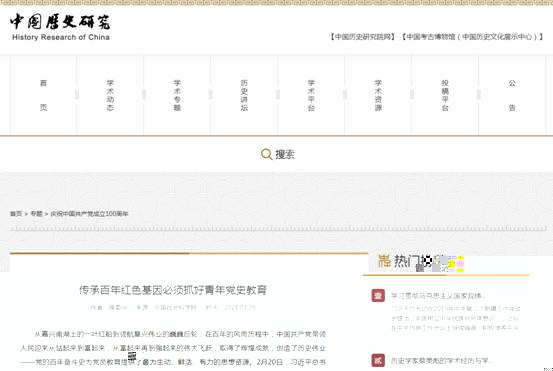Click the 中国历史研究 site logo
This screenshot has height=371, width=553.
(x=60, y=27)
